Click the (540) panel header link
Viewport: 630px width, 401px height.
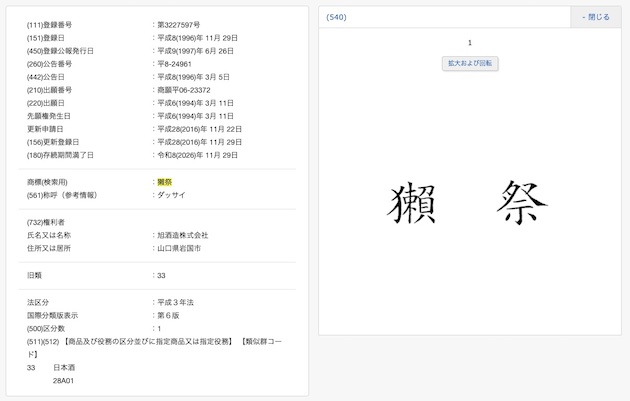[x=336, y=17]
